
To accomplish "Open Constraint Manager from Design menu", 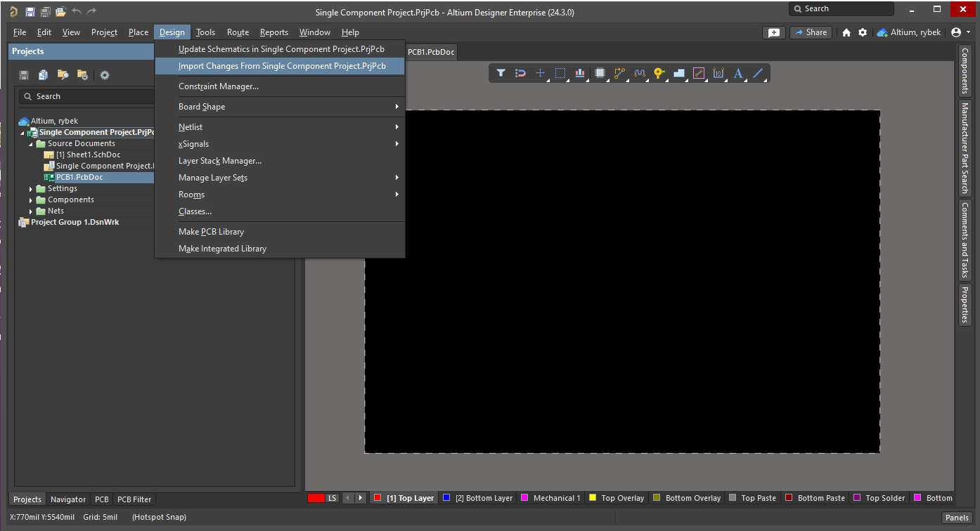I will [280, 86].
